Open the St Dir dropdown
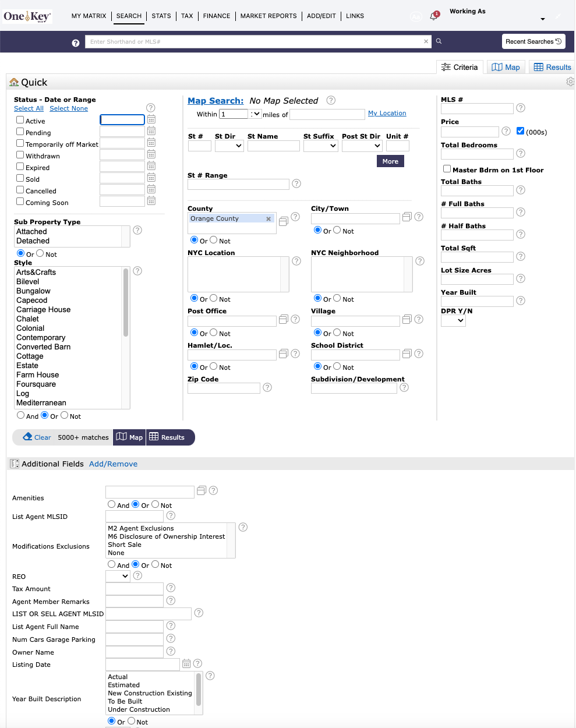The height and width of the screenshot is (728, 576). [x=229, y=146]
